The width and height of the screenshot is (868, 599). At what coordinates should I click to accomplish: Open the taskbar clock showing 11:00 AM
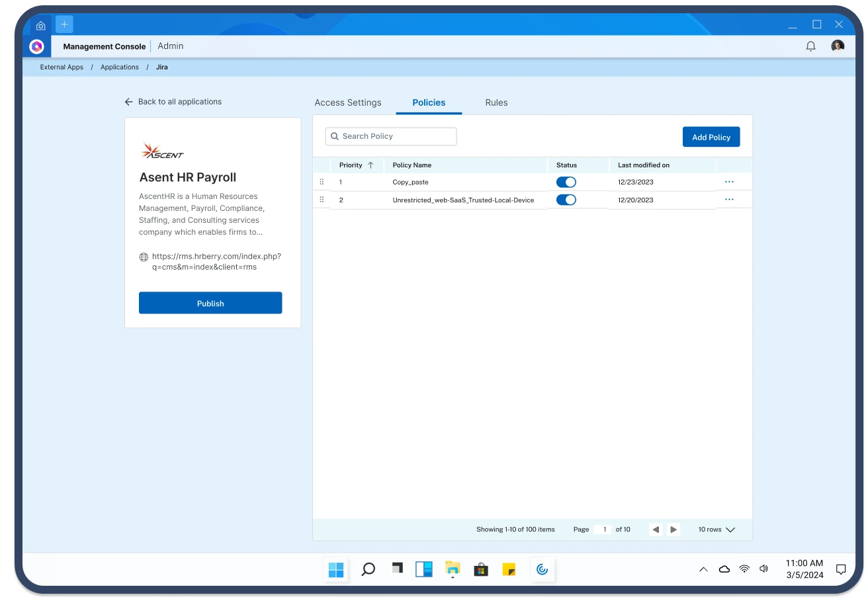(804, 569)
